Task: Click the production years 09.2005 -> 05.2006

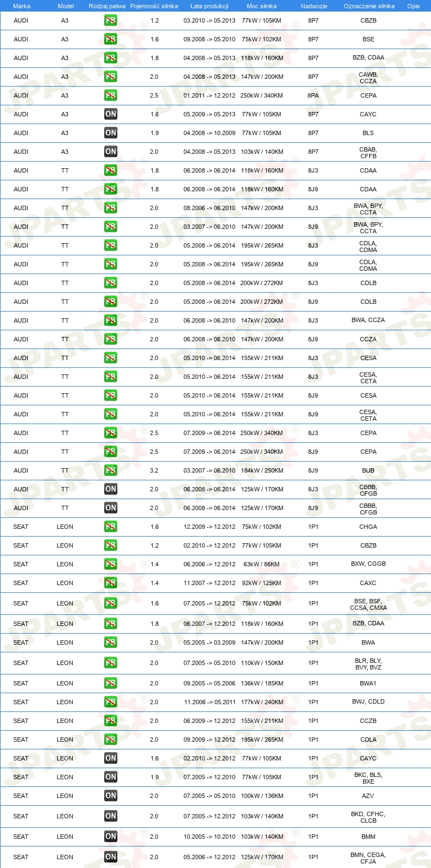Action: click(209, 683)
